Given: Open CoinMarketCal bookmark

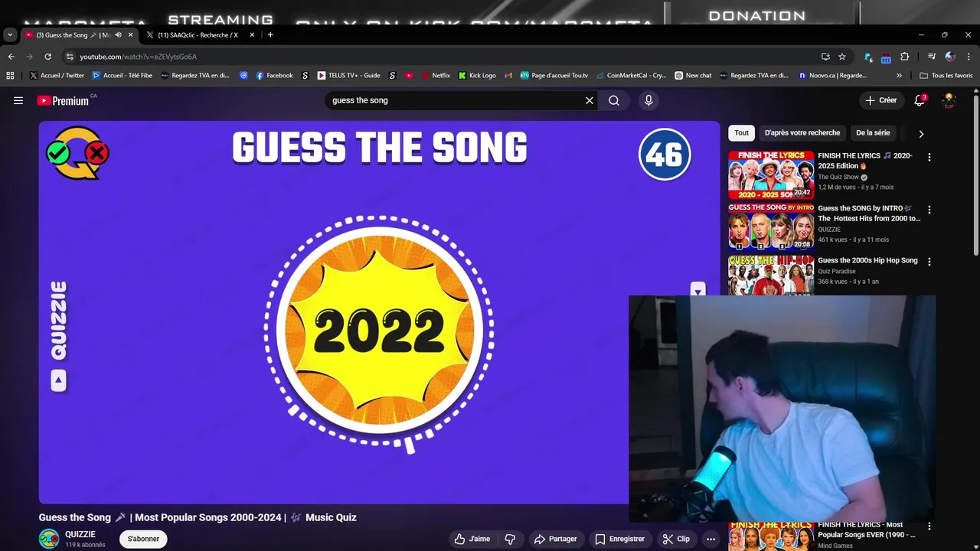Looking at the screenshot, I should point(631,75).
